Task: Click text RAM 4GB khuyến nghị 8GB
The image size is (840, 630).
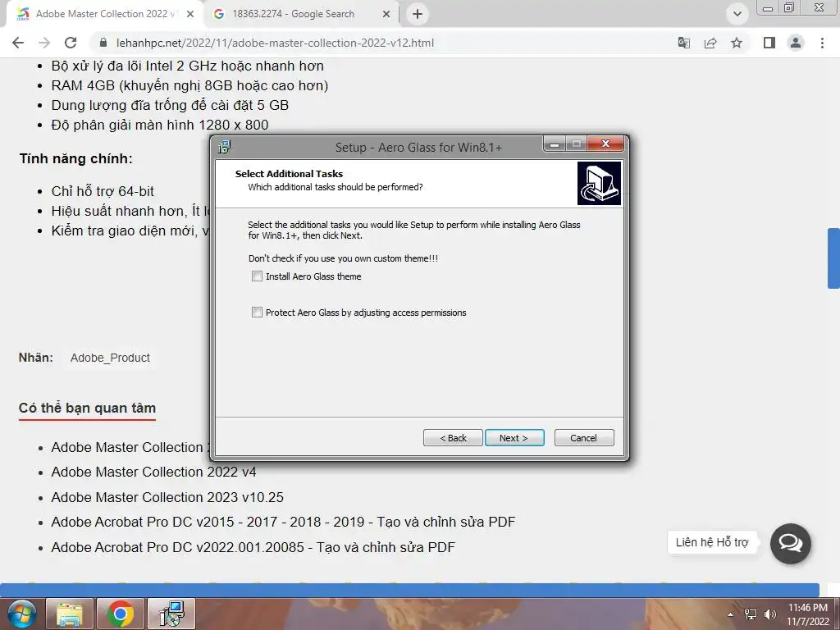Action: [x=189, y=85]
